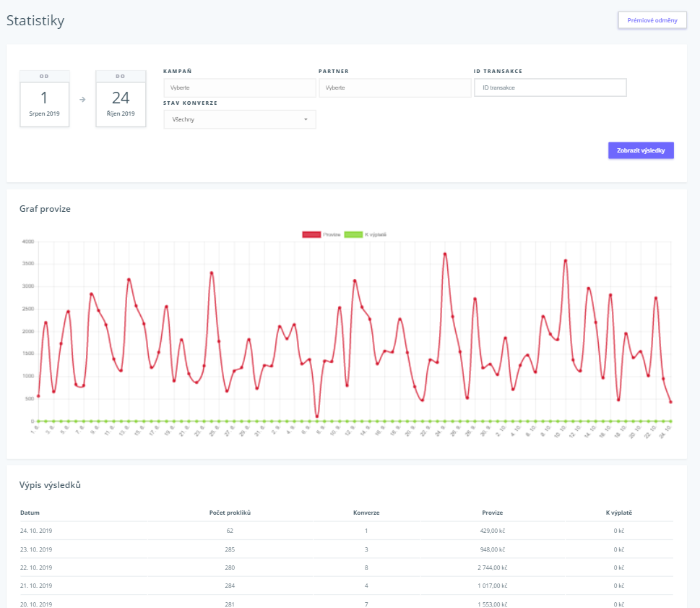The image size is (700, 608).
Task: Open the Partner select field
Action: pos(394,87)
